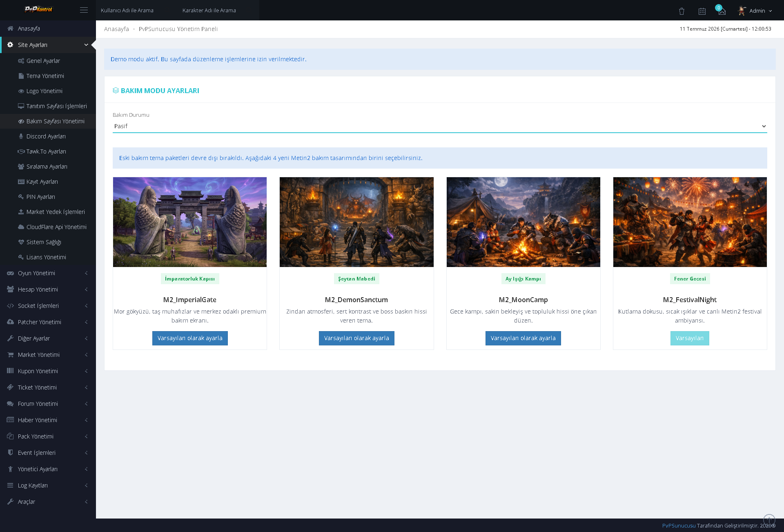784x532 pixels.
Task: Open Market Yedek İşlemleri item
Action: pyautogui.click(x=48, y=212)
